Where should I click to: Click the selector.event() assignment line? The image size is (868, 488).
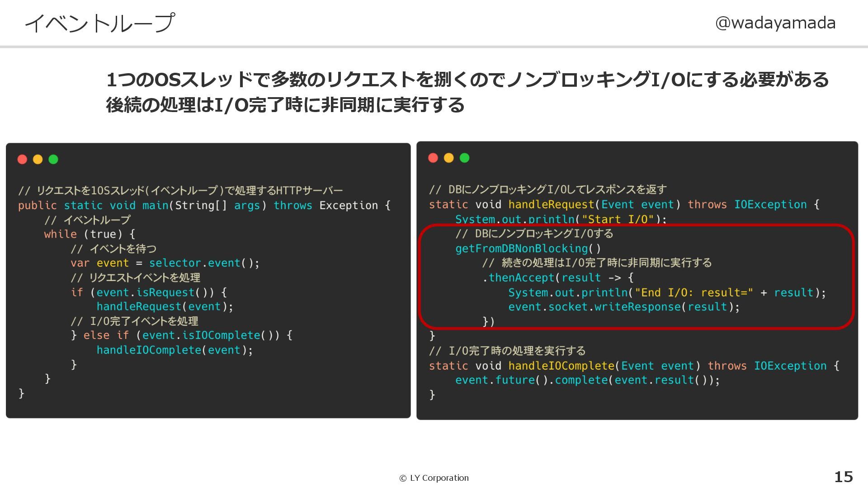165,263
